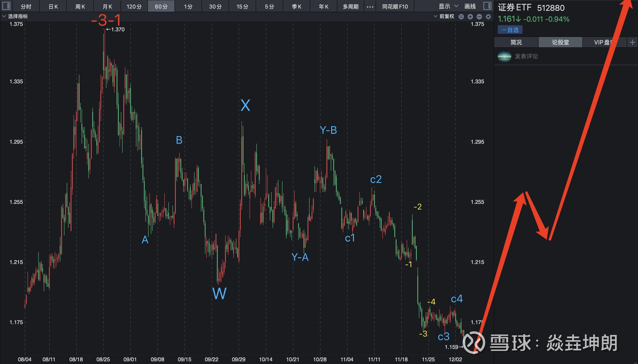Open chart settings gear icon

[488, 17]
